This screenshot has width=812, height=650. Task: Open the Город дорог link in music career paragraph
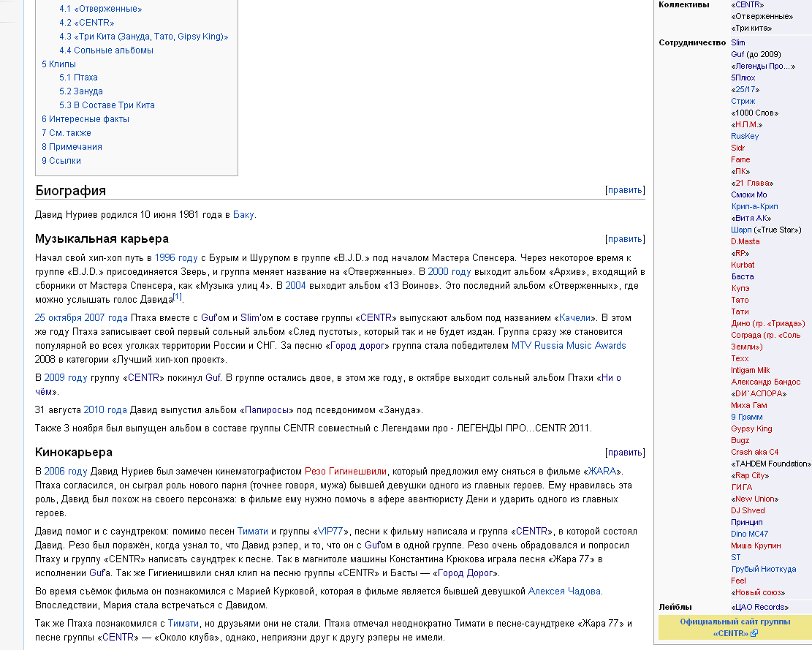[358, 345]
